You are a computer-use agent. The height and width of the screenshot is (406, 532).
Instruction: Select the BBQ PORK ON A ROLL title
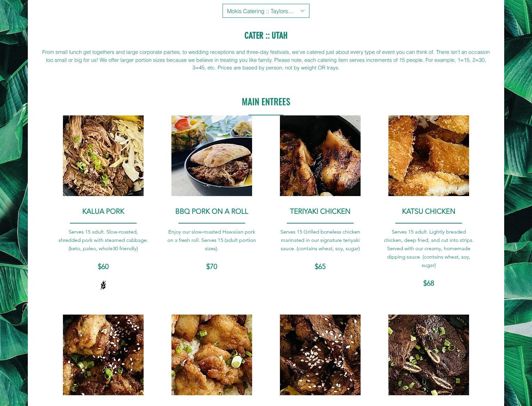click(212, 211)
